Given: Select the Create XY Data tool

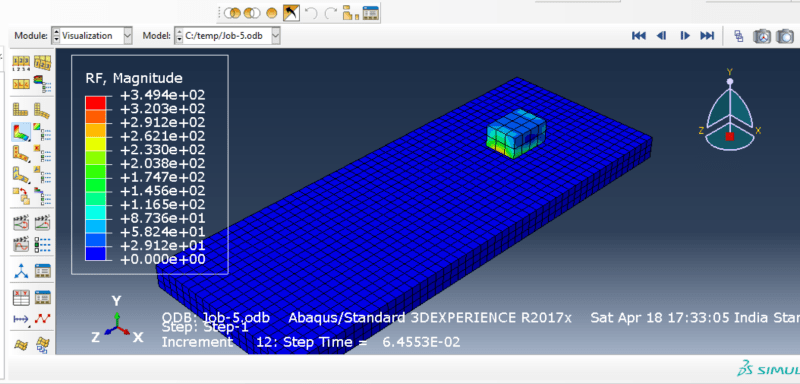Looking at the screenshot, I should click(20, 297).
